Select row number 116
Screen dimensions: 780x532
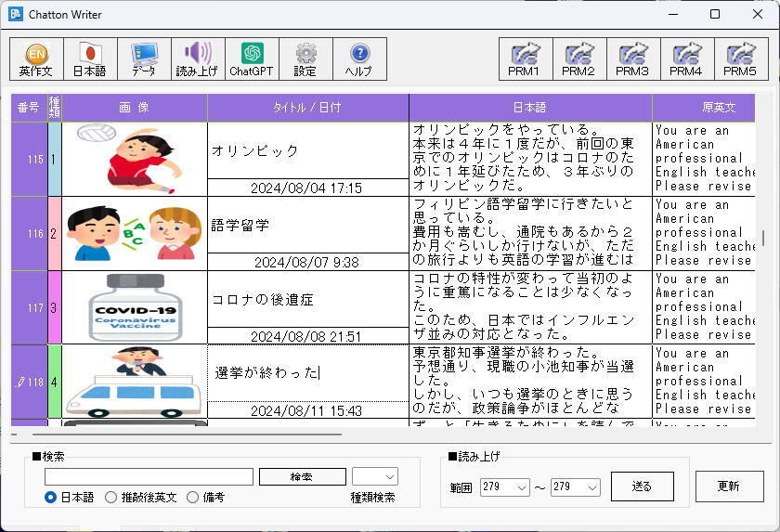pos(30,233)
